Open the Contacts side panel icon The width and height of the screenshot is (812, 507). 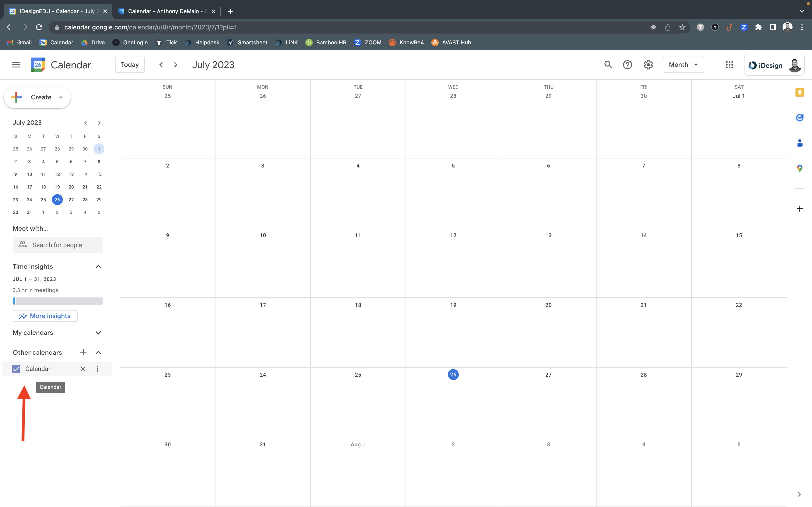pos(800,143)
